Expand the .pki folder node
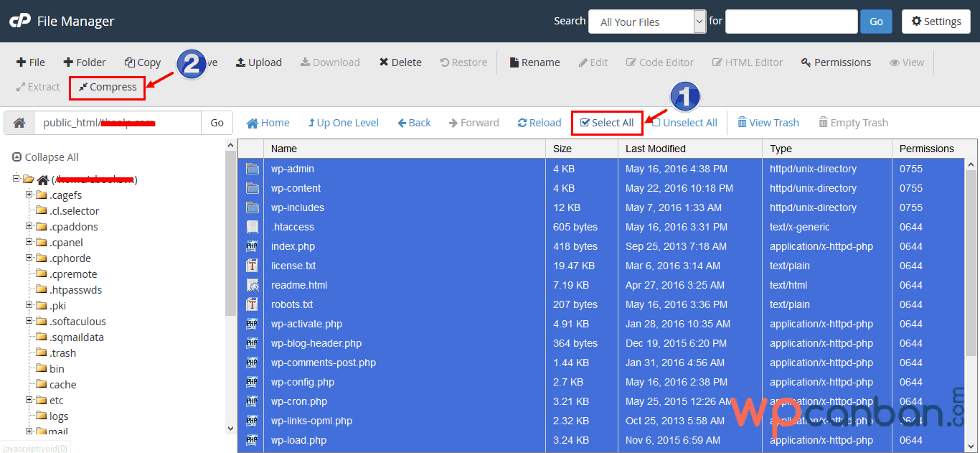This screenshot has height=453, width=980. tap(29, 305)
